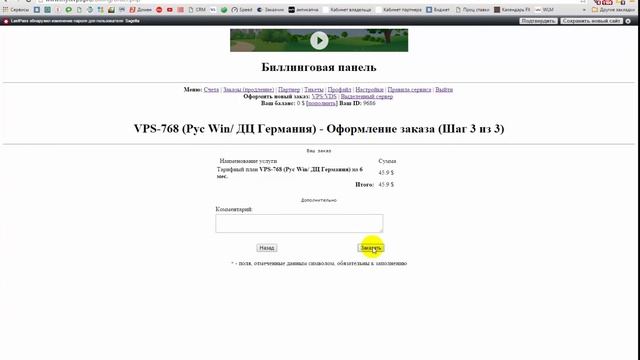This screenshot has height=360, width=640.
Task: Click the пополнить balance link
Action: pos(322,103)
